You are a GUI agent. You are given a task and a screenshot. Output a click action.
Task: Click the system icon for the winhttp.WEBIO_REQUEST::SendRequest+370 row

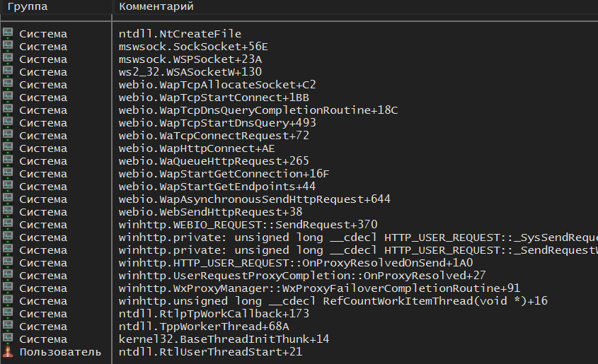click(8, 224)
